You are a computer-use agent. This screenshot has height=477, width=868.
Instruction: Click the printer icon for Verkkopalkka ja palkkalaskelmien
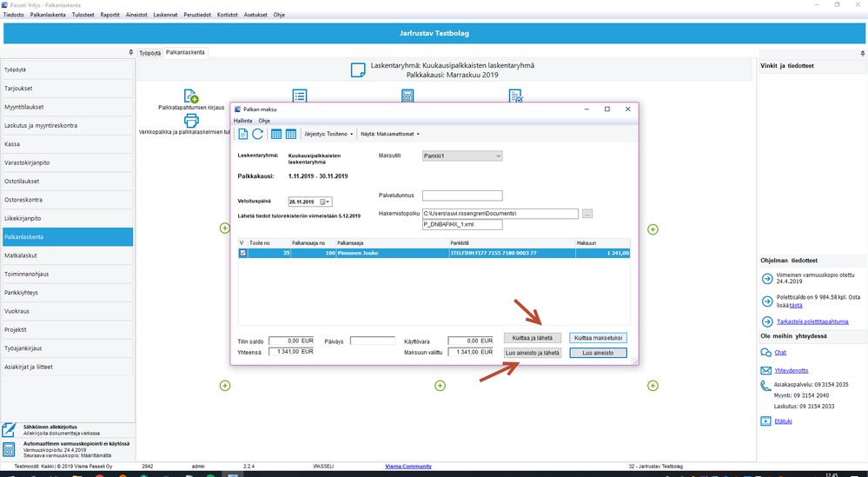pyautogui.click(x=191, y=121)
